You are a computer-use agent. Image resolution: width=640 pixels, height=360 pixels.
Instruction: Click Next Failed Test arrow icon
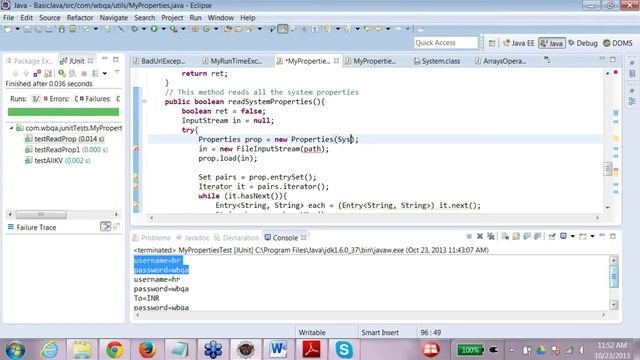[15, 73]
